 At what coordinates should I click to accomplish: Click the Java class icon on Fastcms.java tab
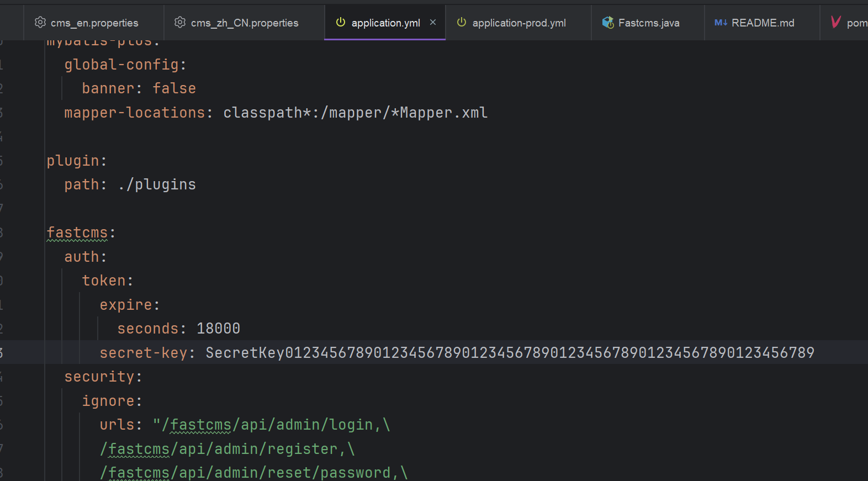(x=608, y=22)
